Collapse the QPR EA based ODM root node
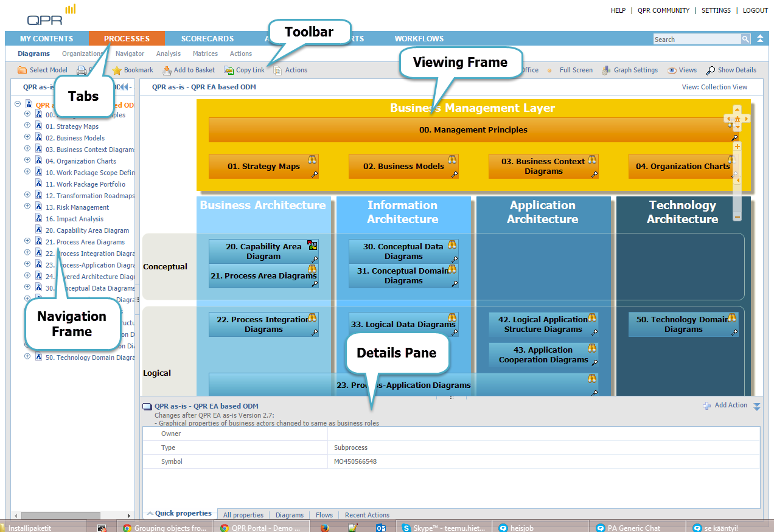The width and height of the screenshot is (774, 532). [x=18, y=104]
